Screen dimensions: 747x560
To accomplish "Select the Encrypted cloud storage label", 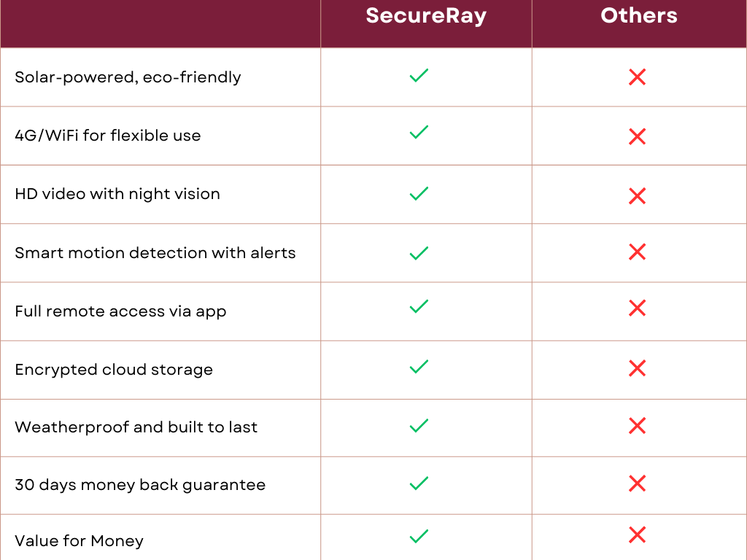I will tap(114, 370).
